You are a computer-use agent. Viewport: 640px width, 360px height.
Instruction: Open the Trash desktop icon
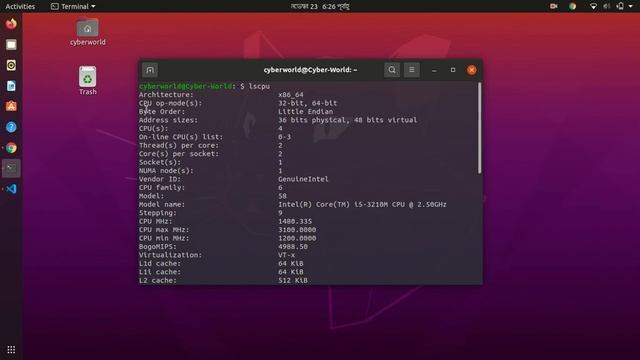[x=87, y=81]
